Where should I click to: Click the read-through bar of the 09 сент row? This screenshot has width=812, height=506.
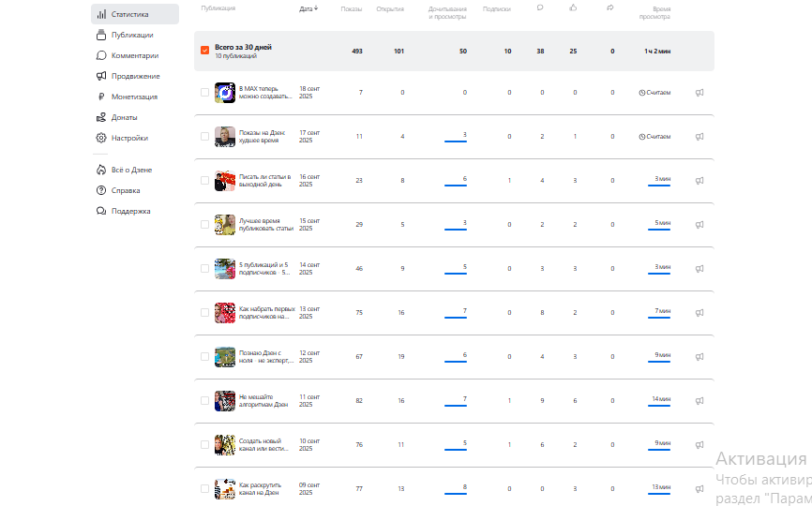click(456, 493)
